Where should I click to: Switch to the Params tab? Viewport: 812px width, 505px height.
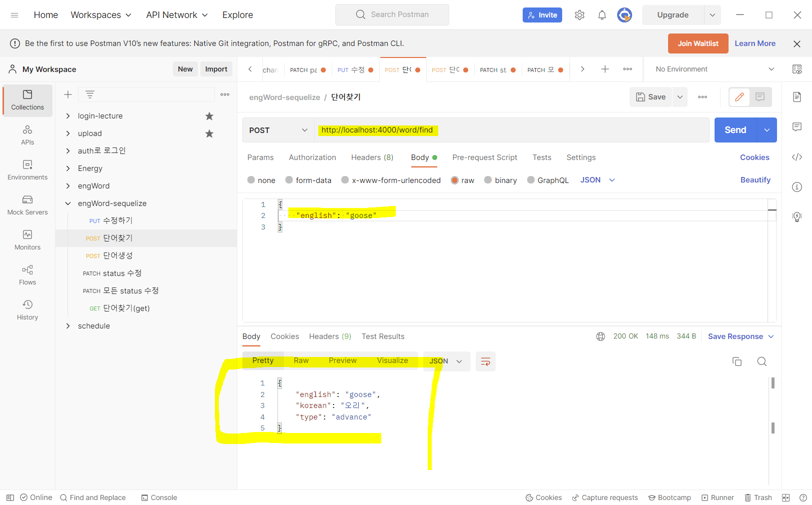(x=260, y=157)
